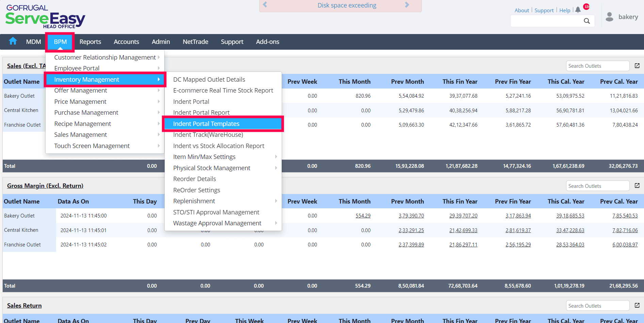Open the Accounts menu
Image resolution: width=644 pixels, height=323 pixels.
[126, 42]
